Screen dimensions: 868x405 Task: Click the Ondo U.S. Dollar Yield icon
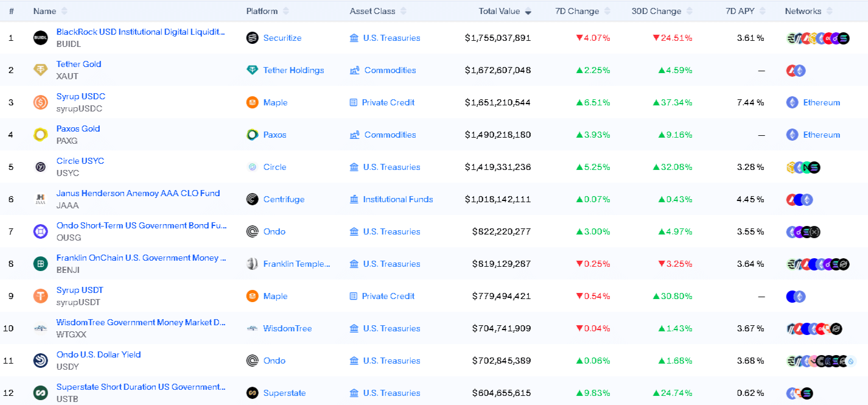click(x=41, y=361)
